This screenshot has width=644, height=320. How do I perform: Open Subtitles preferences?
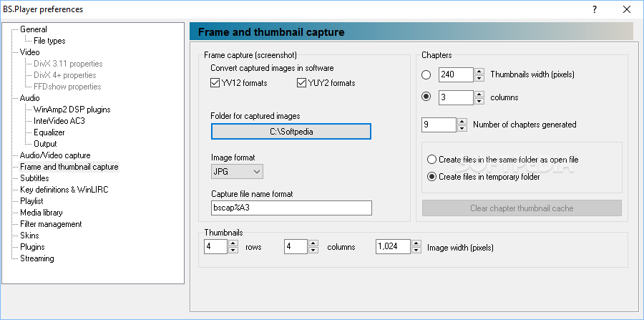click(x=34, y=178)
